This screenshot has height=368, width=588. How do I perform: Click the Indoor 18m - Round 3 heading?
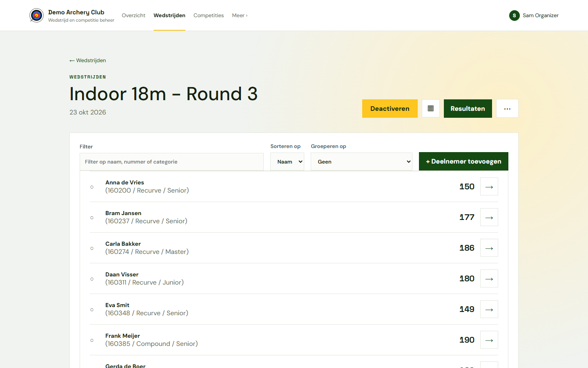point(163,94)
